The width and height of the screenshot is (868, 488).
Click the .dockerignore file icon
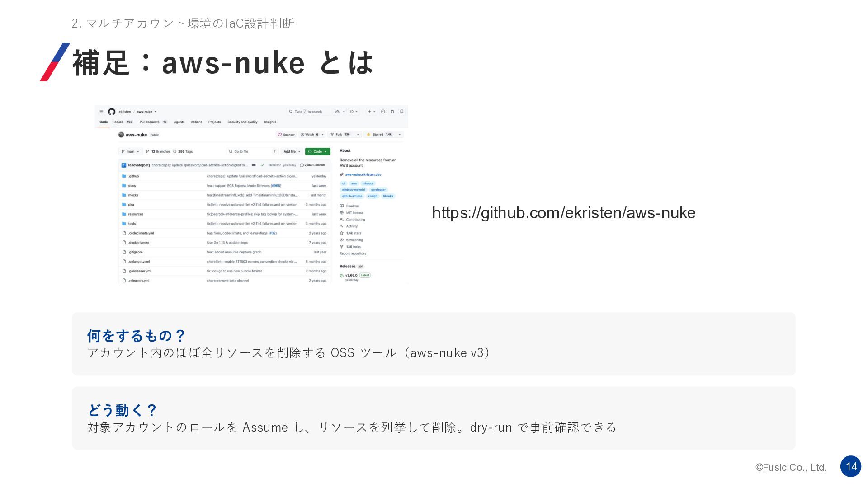click(124, 243)
